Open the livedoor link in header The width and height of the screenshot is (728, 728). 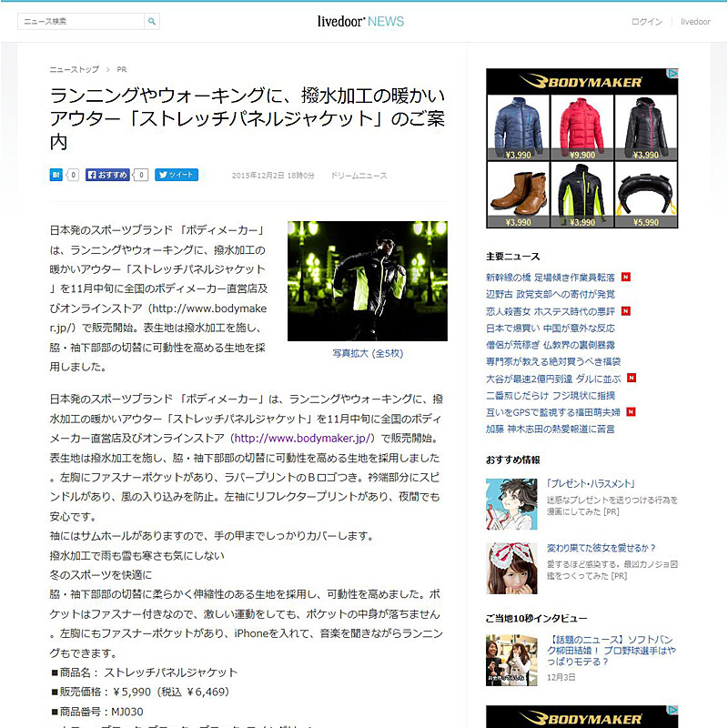[695, 22]
